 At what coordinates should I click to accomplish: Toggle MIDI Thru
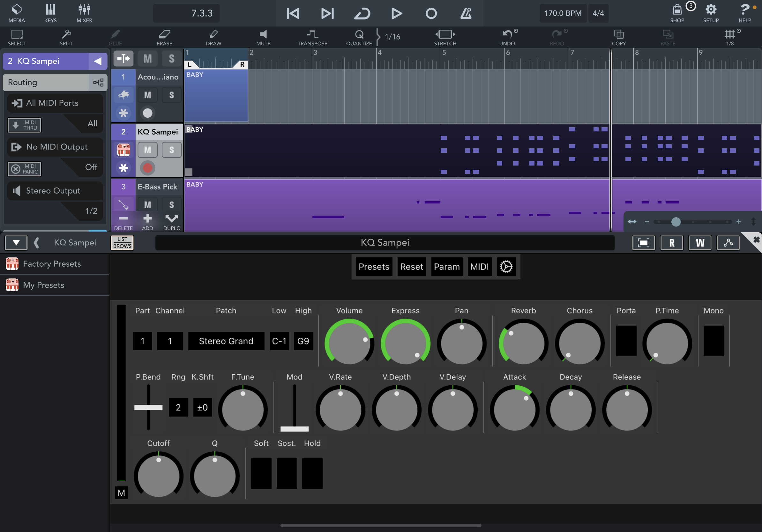point(25,125)
